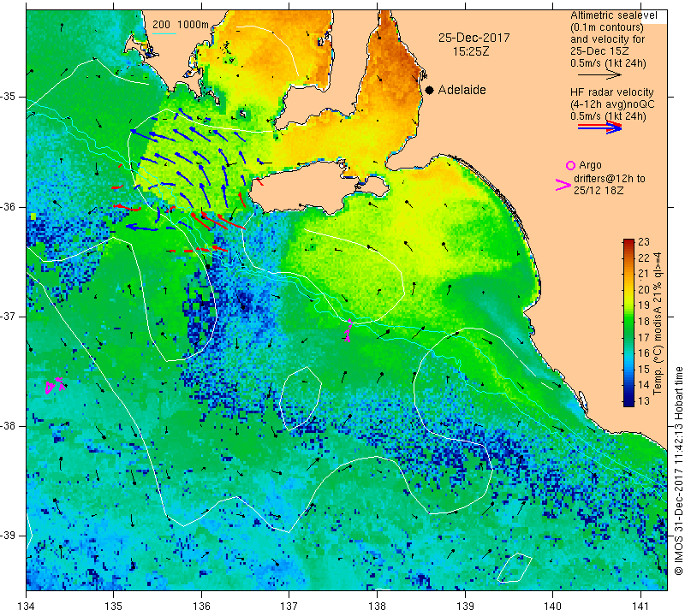Click the date text '25-Dec-2017'

tap(474, 38)
